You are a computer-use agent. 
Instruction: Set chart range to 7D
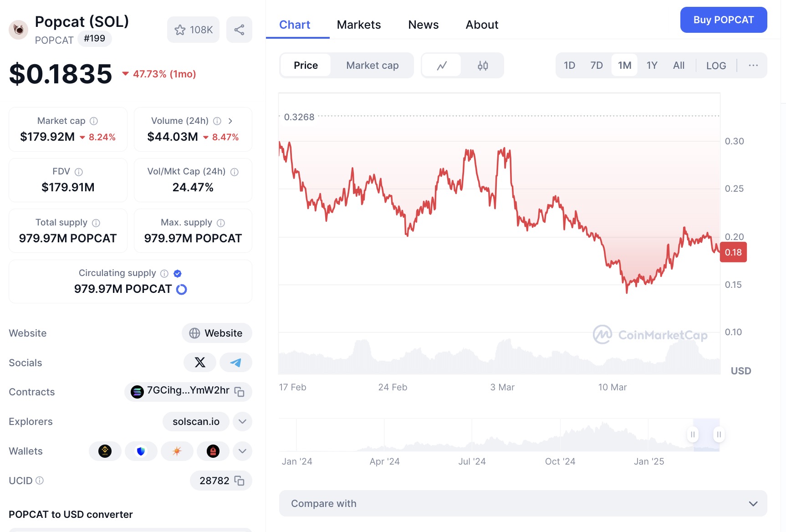[597, 66]
